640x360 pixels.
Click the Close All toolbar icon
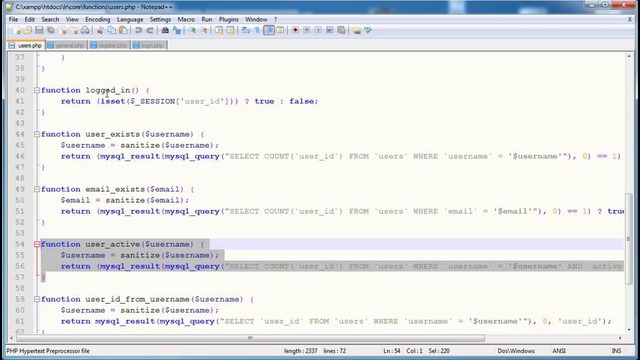click(x=74, y=31)
